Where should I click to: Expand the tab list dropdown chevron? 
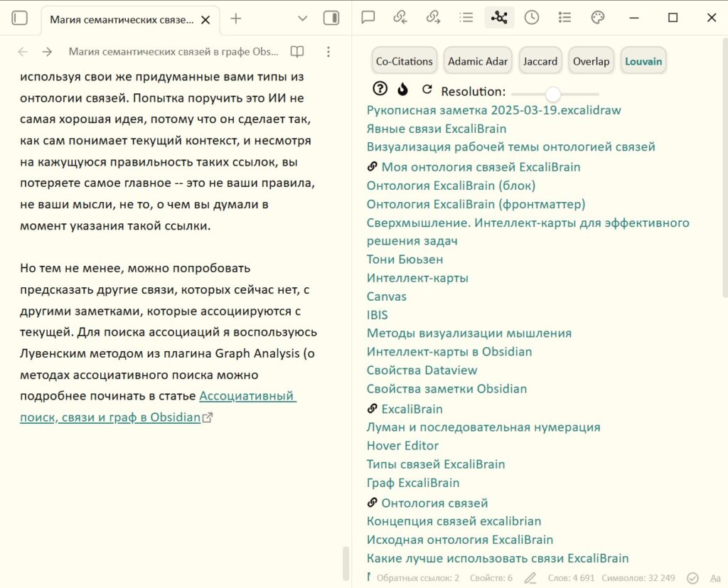(x=302, y=18)
